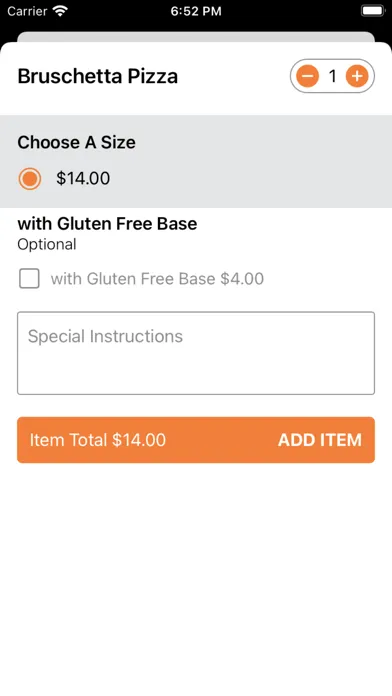Image resolution: width=392 pixels, height=696 pixels.
Task: Check the Gluten Free Base checkbox
Action: [x=29, y=279]
